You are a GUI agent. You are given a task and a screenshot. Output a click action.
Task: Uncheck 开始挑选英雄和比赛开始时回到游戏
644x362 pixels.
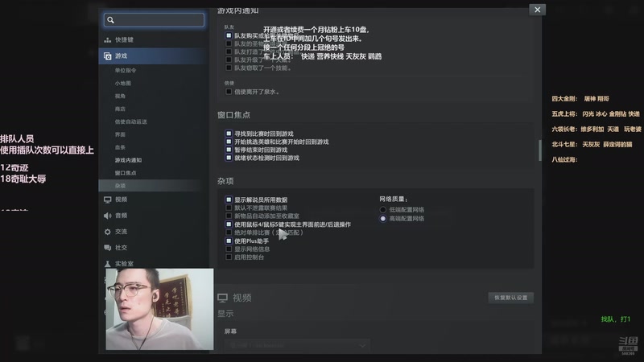229,142
